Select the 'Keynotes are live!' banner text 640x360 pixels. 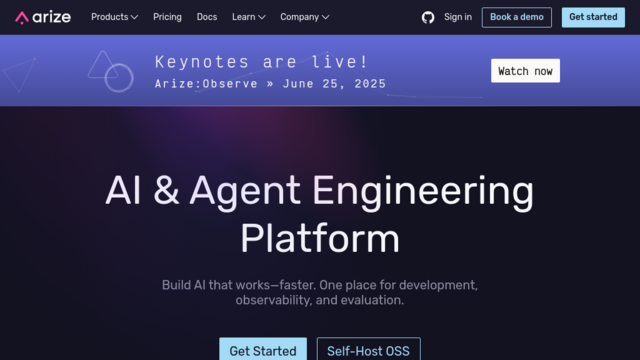click(262, 62)
